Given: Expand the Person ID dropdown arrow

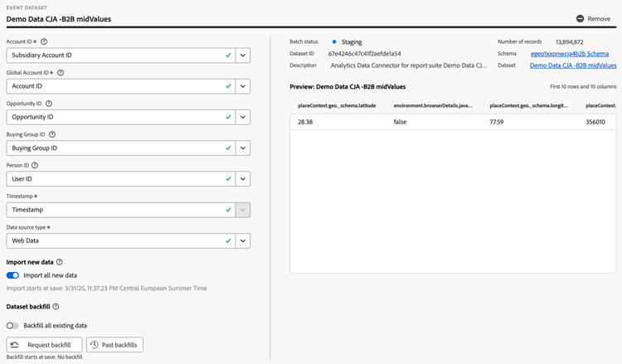Looking at the screenshot, I should (243, 179).
